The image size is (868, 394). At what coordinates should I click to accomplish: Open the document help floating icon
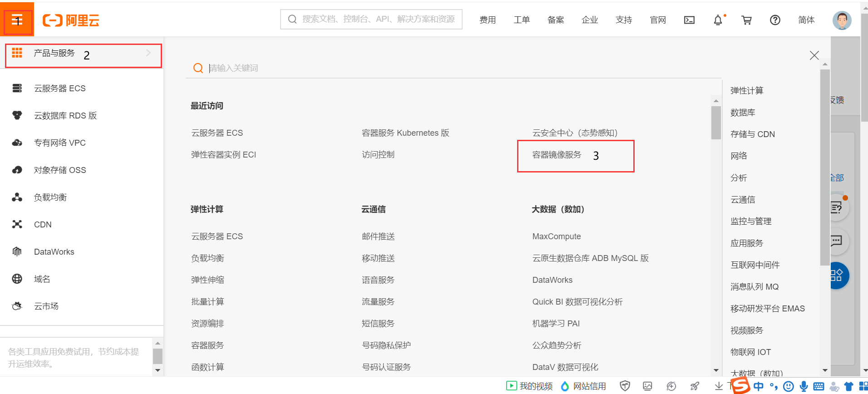[x=837, y=207]
